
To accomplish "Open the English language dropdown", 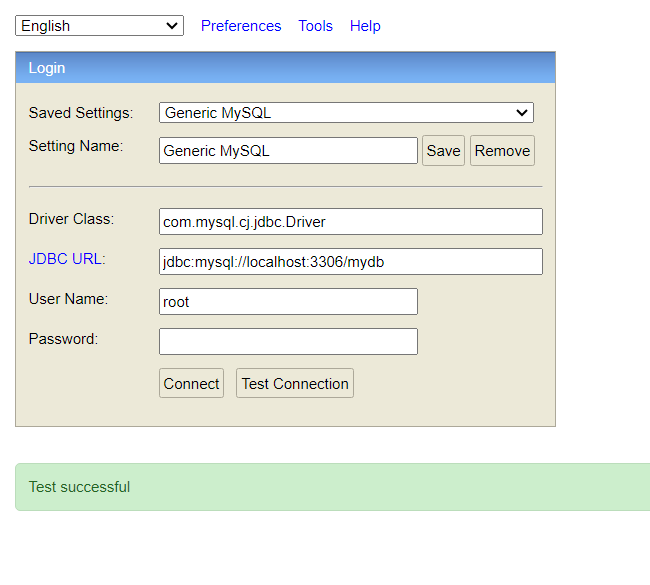I will coord(99,26).
